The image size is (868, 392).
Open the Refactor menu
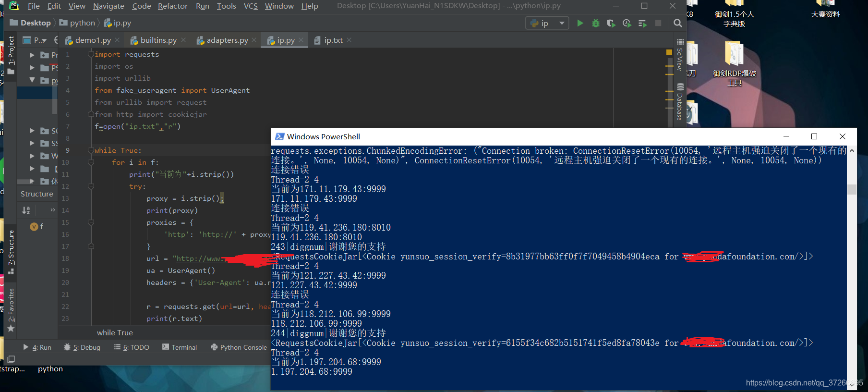pyautogui.click(x=172, y=6)
